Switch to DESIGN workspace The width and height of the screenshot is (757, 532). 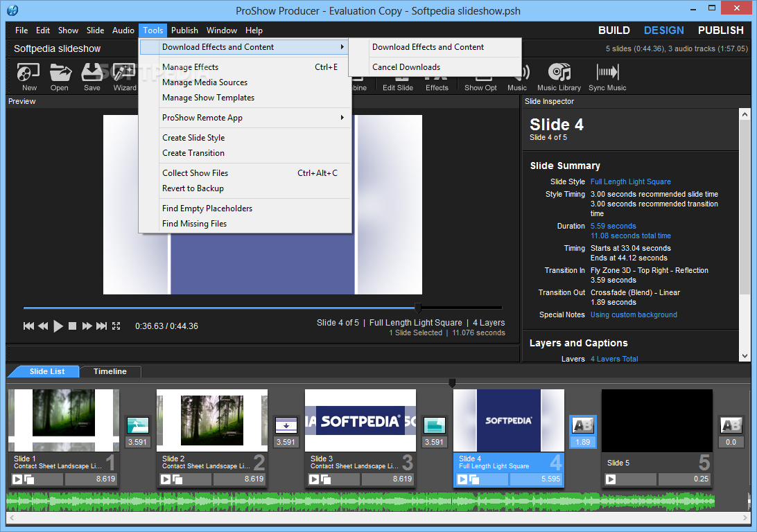click(x=664, y=30)
